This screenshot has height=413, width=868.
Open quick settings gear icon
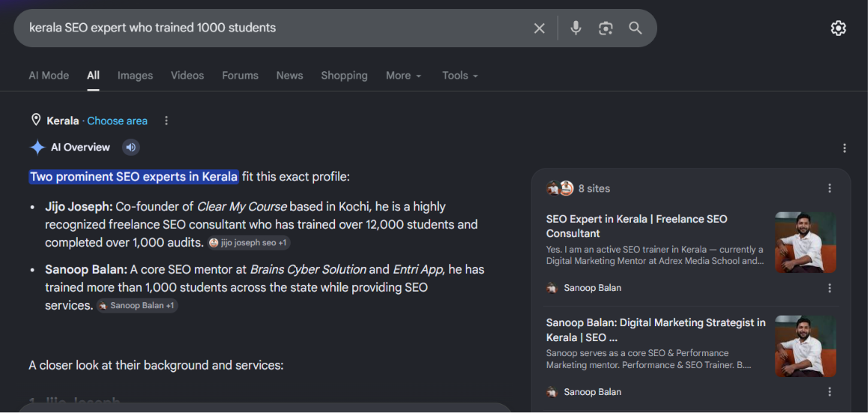pyautogui.click(x=838, y=28)
